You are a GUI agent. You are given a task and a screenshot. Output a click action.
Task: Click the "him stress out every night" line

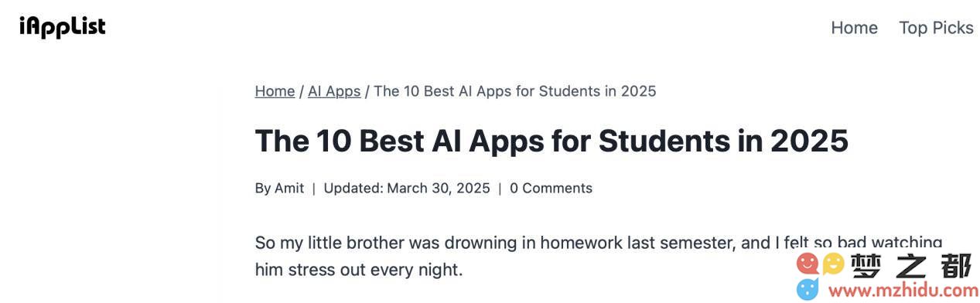359,270
